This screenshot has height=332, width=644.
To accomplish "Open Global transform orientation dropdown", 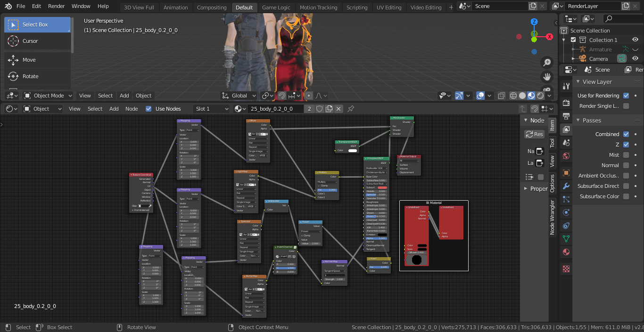I will 239,96.
